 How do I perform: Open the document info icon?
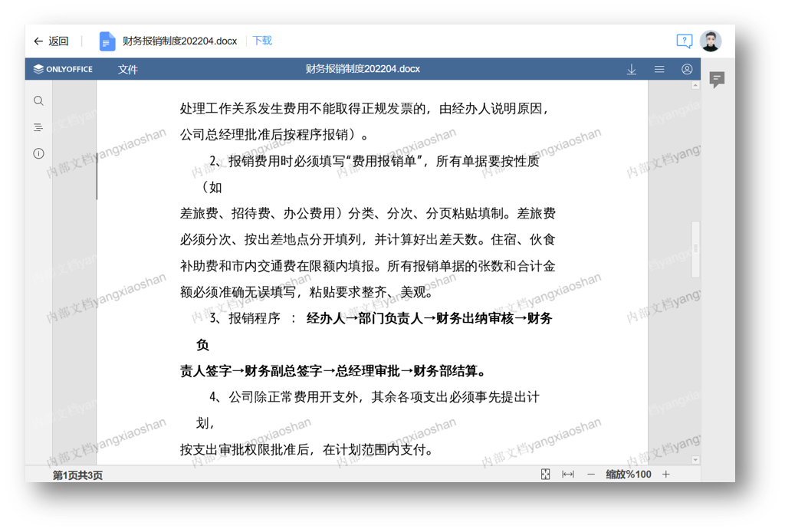[38, 153]
